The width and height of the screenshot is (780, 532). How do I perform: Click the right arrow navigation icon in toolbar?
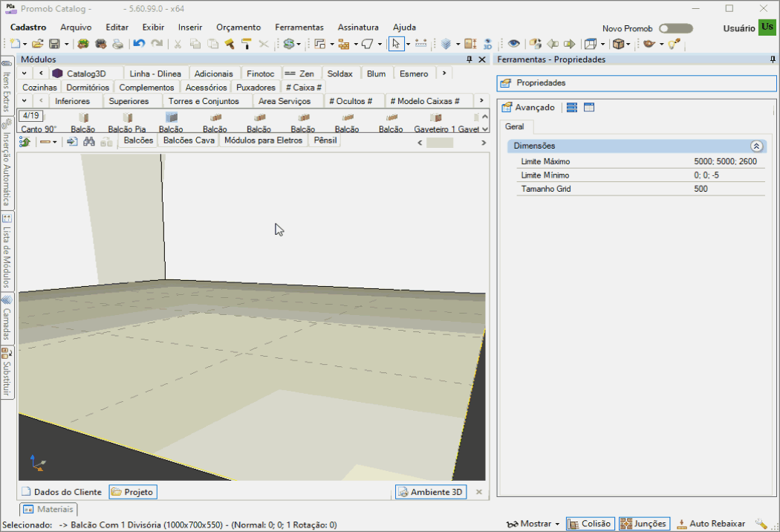point(570,44)
